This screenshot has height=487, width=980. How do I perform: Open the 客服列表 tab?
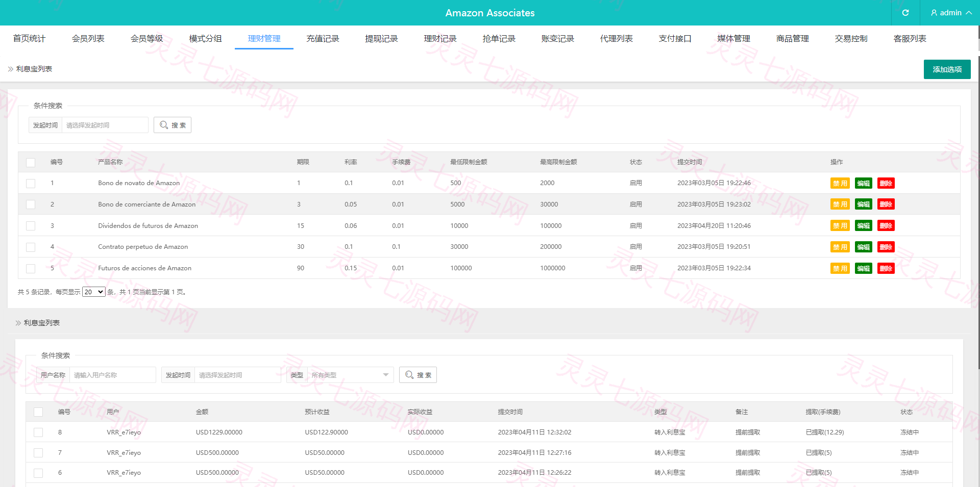click(910, 39)
